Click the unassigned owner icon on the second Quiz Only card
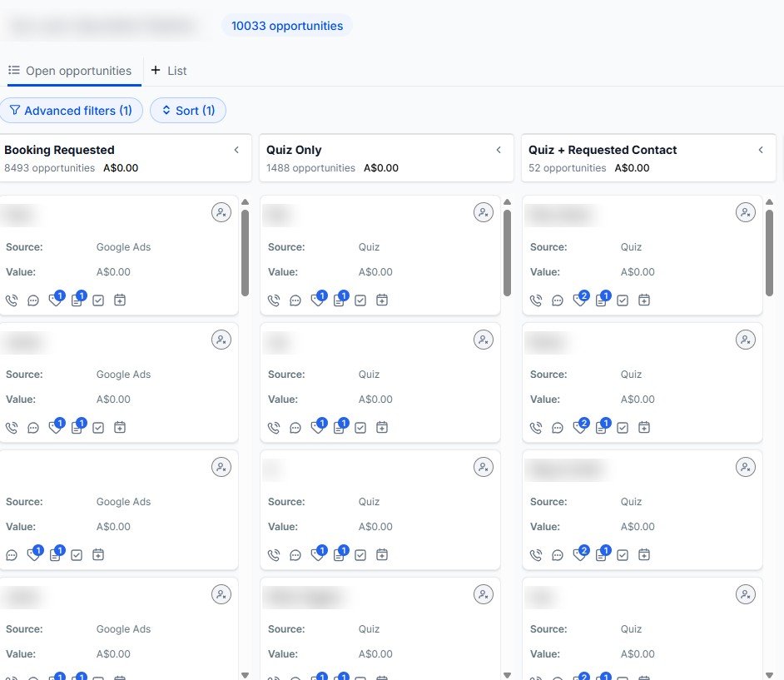784x680 pixels. tap(483, 340)
